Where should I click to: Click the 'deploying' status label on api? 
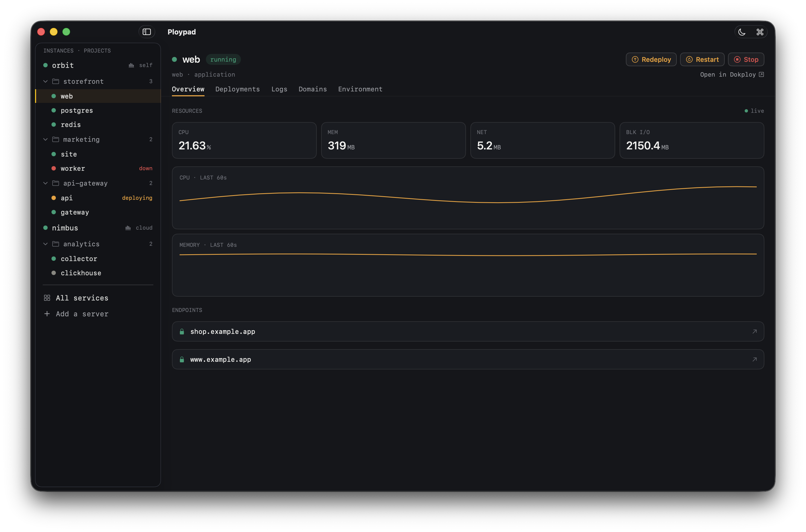point(137,198)
